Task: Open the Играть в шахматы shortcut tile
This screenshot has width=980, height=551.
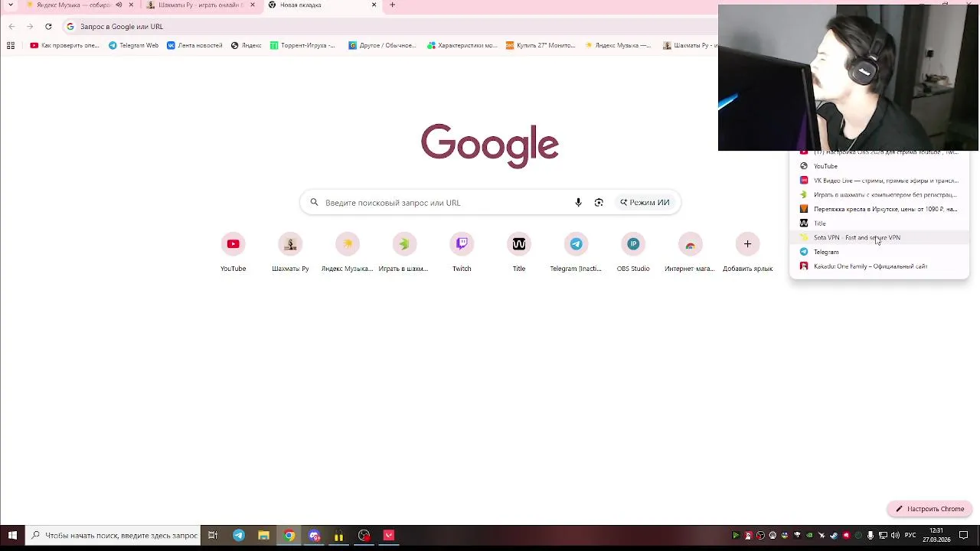Action: click(x=404, y=253)
